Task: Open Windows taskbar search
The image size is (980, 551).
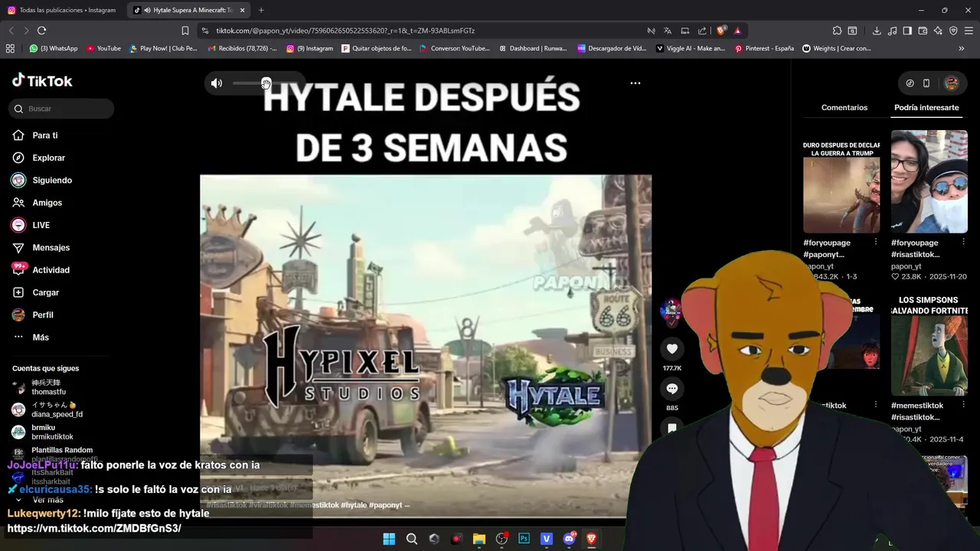Action: [412, 539]
